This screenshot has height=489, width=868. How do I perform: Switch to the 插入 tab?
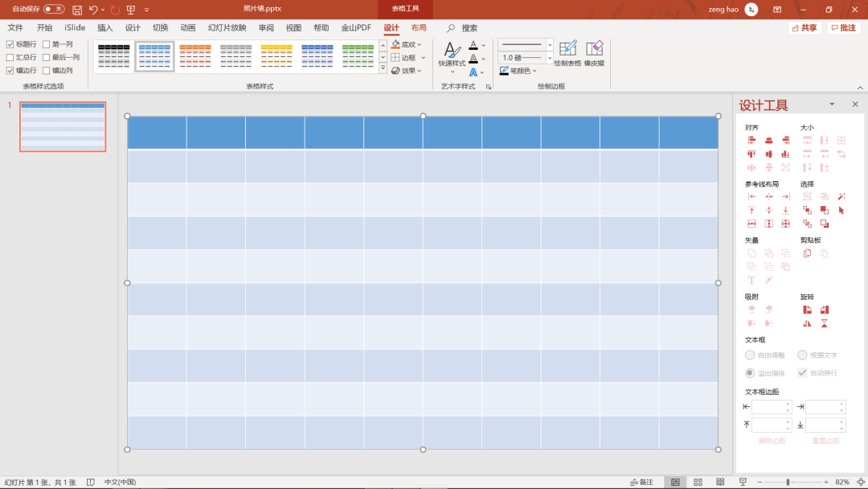pos(104,27)
